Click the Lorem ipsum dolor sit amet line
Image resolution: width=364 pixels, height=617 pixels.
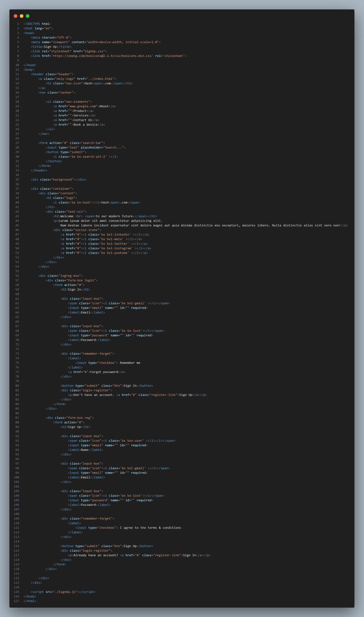[108, 221]
